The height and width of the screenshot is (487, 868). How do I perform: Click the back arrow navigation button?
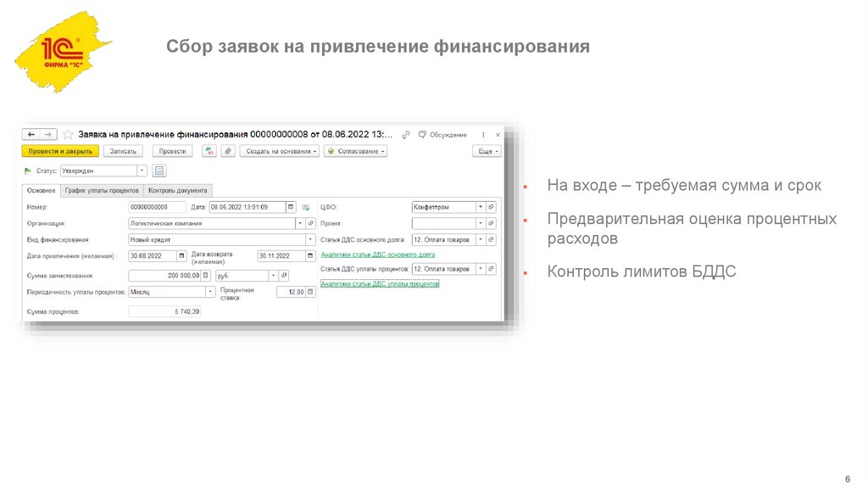pos(31,135)
